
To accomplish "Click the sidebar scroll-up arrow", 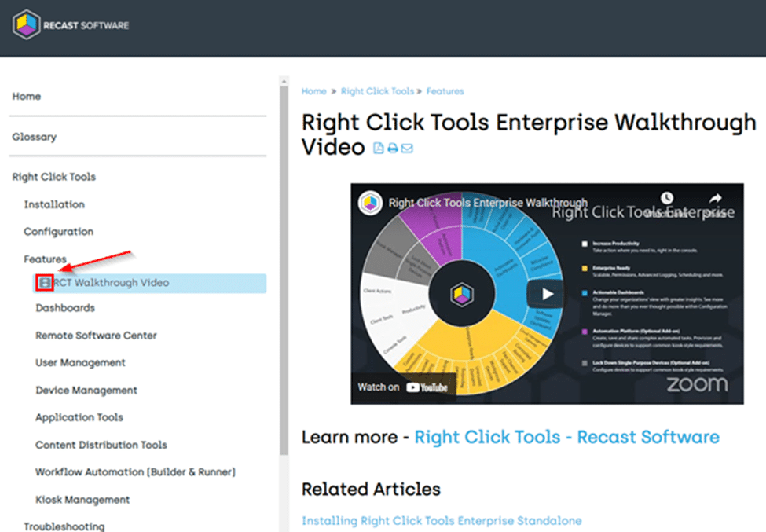I will [x=284, y=81].
